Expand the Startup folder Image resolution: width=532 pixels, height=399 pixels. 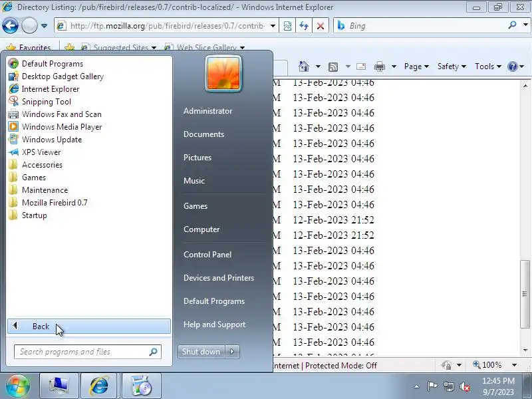click(x=35, y=215)
